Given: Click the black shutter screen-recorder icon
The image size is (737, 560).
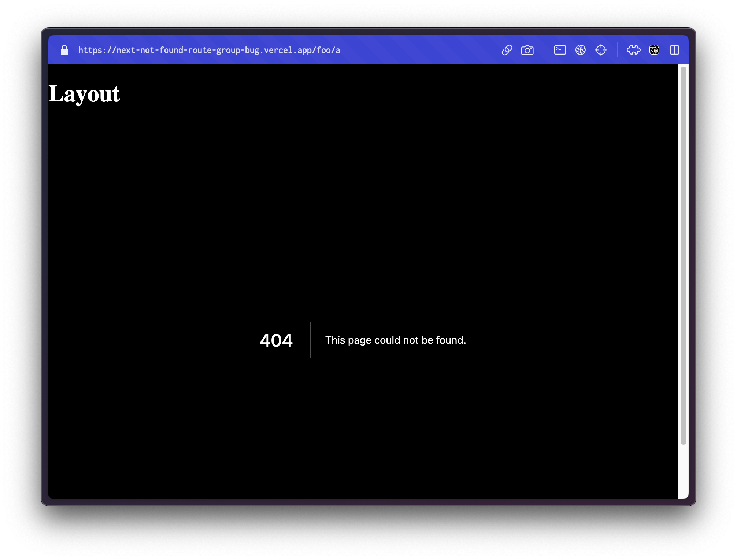Looking at the screenshot, I should point(655,50).
